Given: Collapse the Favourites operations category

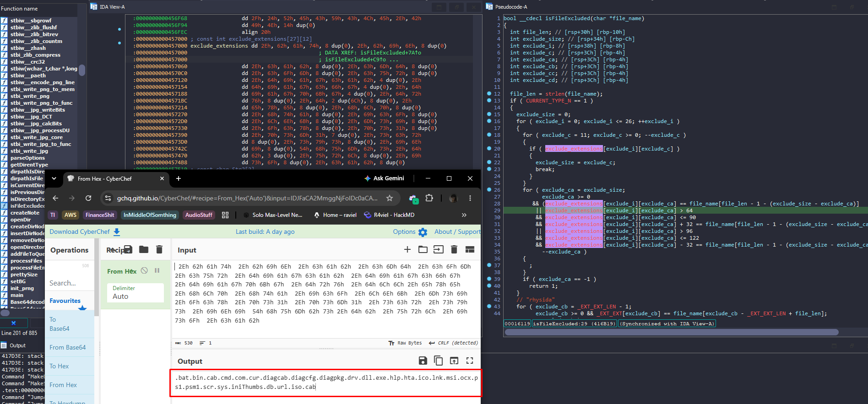Looking at the screenshot, I should pos(70,301).
